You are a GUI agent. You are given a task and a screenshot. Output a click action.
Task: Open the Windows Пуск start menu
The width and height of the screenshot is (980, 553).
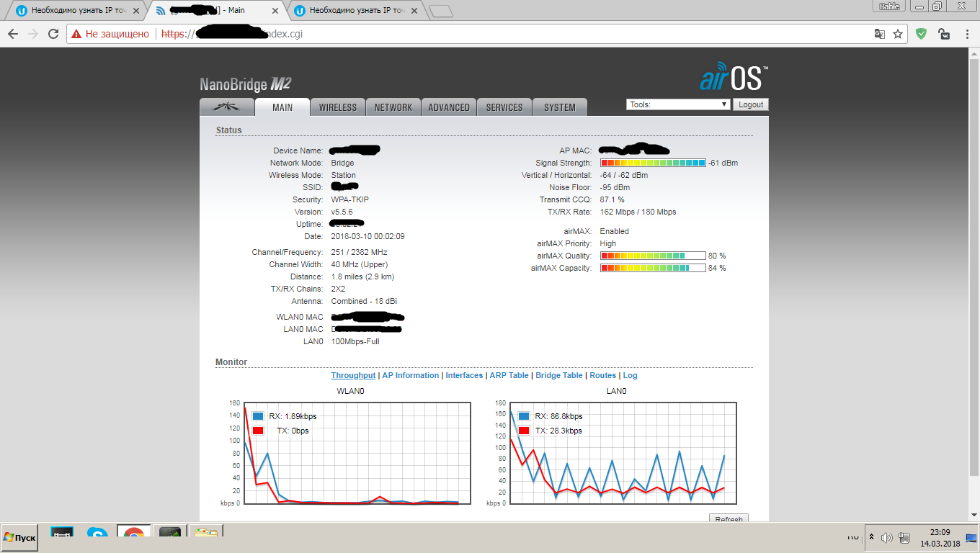point(19,538)
